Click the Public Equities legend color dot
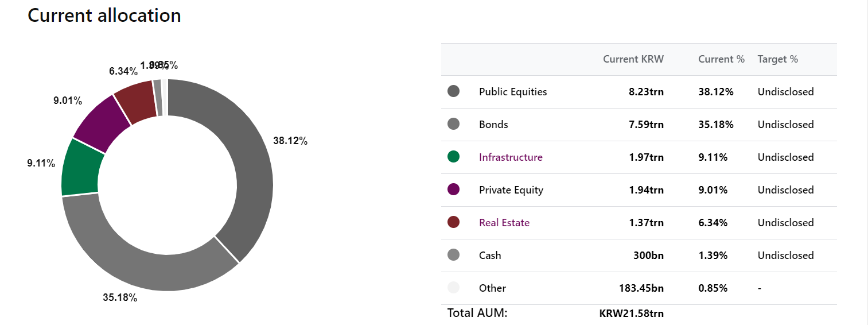Image resolution: width=868 pixels, height=325 pixels. (453, 91)
